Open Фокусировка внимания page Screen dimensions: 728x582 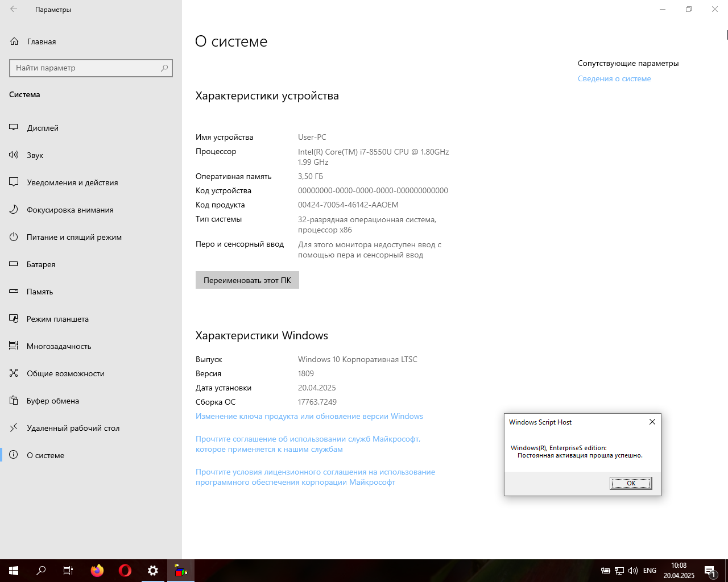click(x=91, y=210)
